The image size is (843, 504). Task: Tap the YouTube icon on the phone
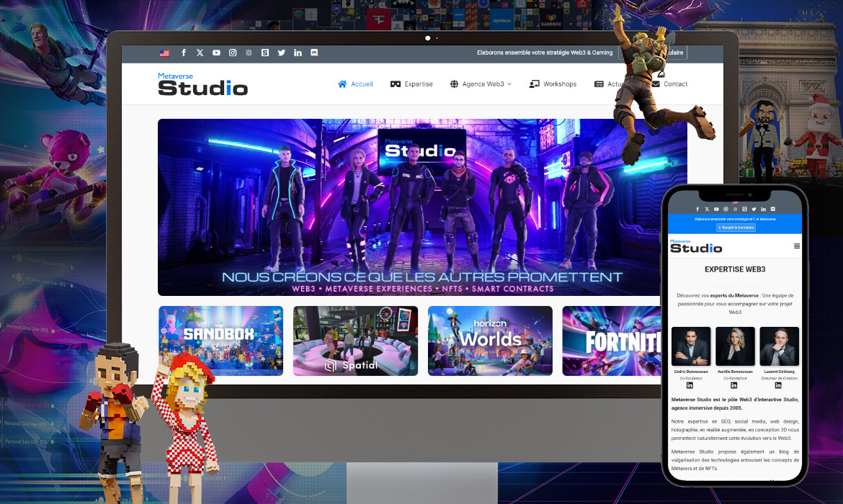716,209
